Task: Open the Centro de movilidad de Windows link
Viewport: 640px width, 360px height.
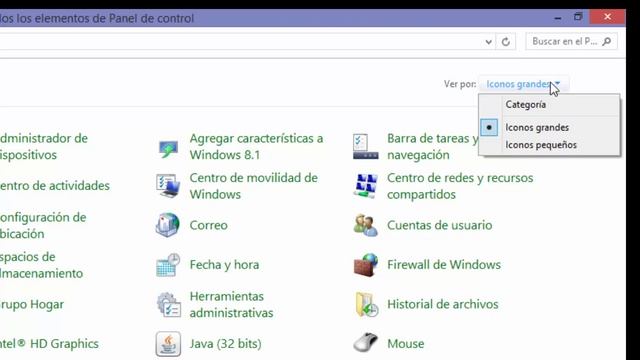Action: click(x=253, y=186)
